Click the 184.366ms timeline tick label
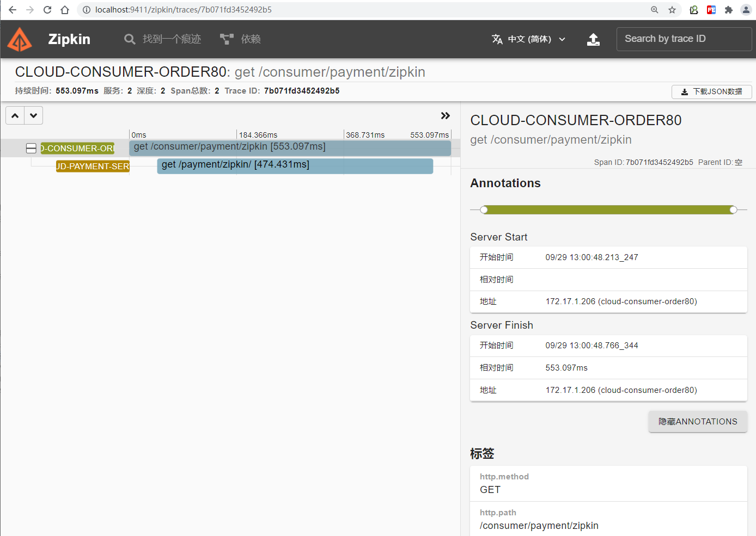 coord(258,135)
